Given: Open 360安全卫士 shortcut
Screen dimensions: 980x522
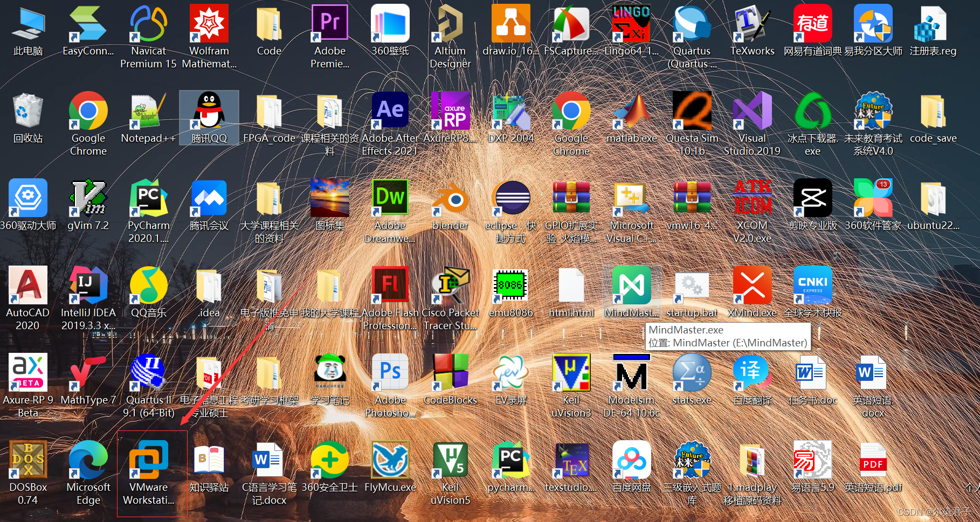Looking at the screenshot, I should pos(330,460).
